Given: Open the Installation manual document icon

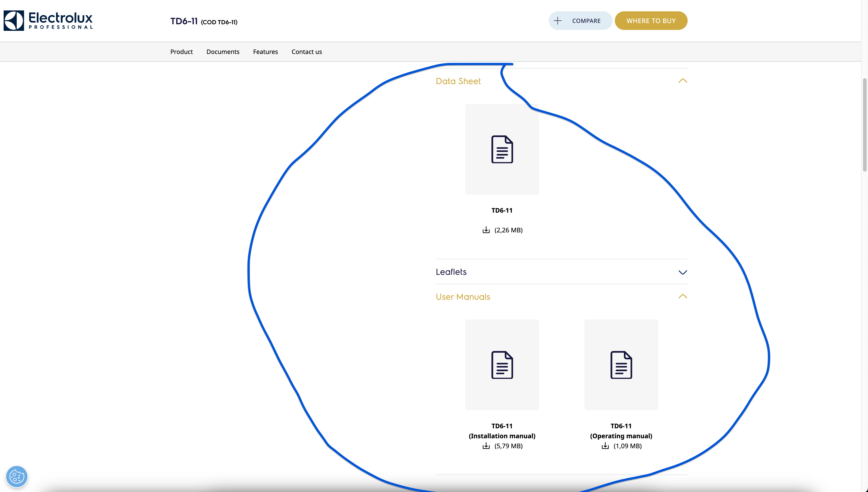Looking at the screenshot, I should 502,365.
